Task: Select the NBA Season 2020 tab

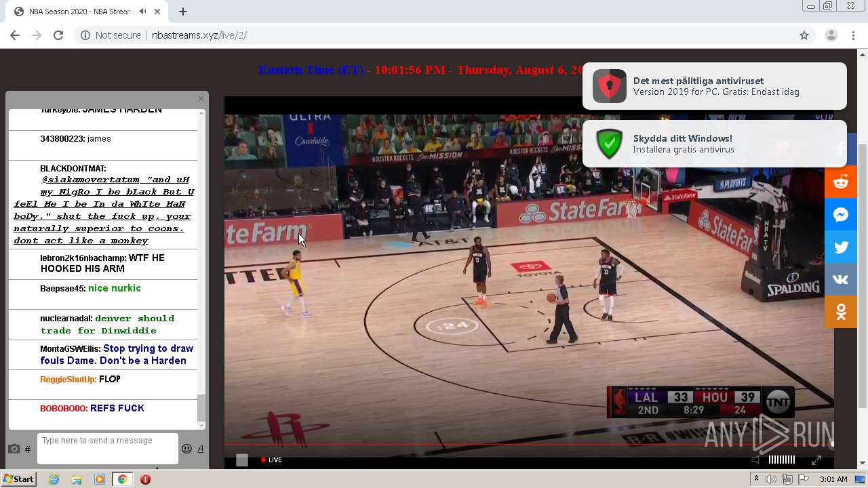Action: click(88, 12)
